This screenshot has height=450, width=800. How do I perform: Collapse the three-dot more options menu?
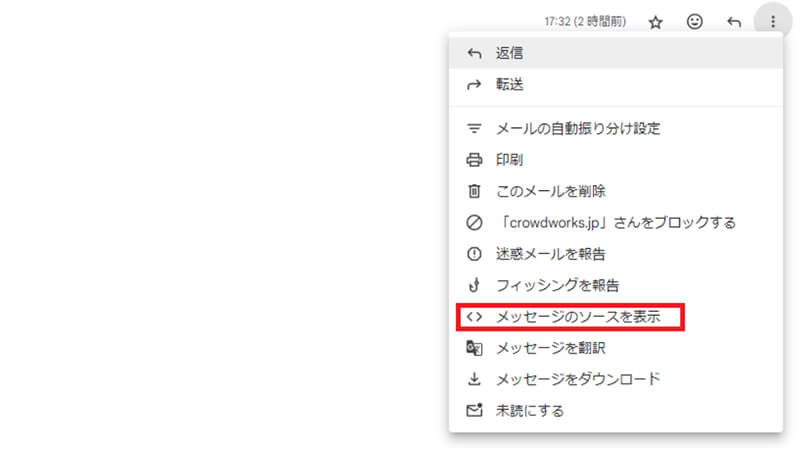[x=772, y=22]
